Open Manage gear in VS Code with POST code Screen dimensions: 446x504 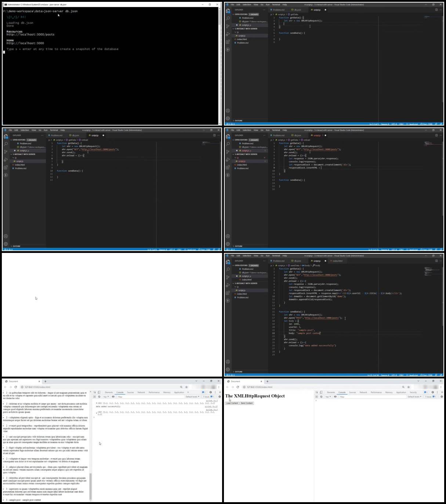coord(228,369)
